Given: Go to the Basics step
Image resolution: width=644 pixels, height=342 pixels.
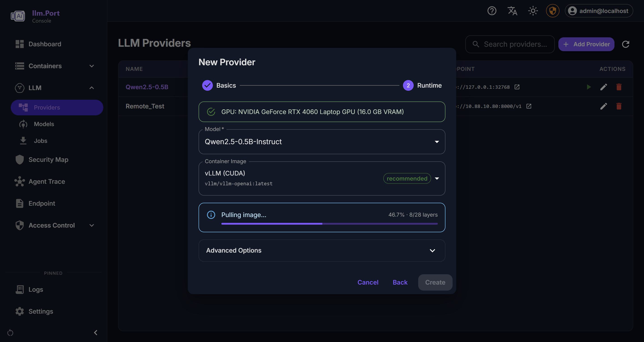Looking at the screenshot, I should tap(219, 85).
